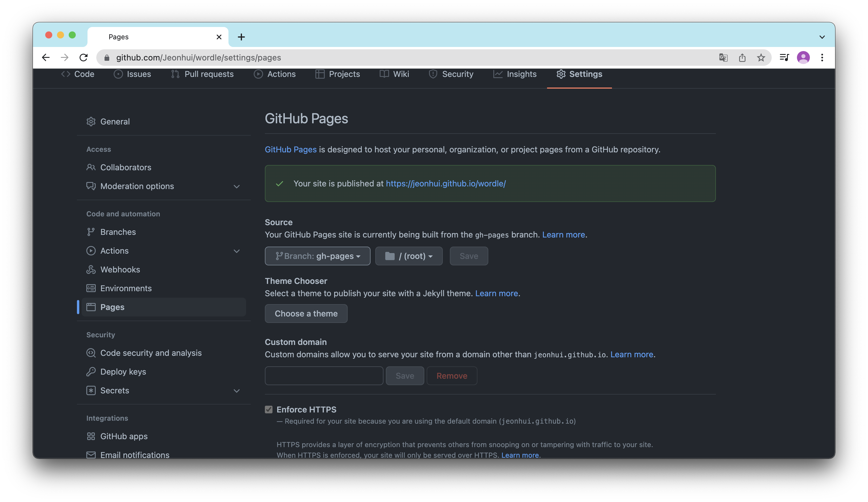Click the Environments server icon

[91, 289]
